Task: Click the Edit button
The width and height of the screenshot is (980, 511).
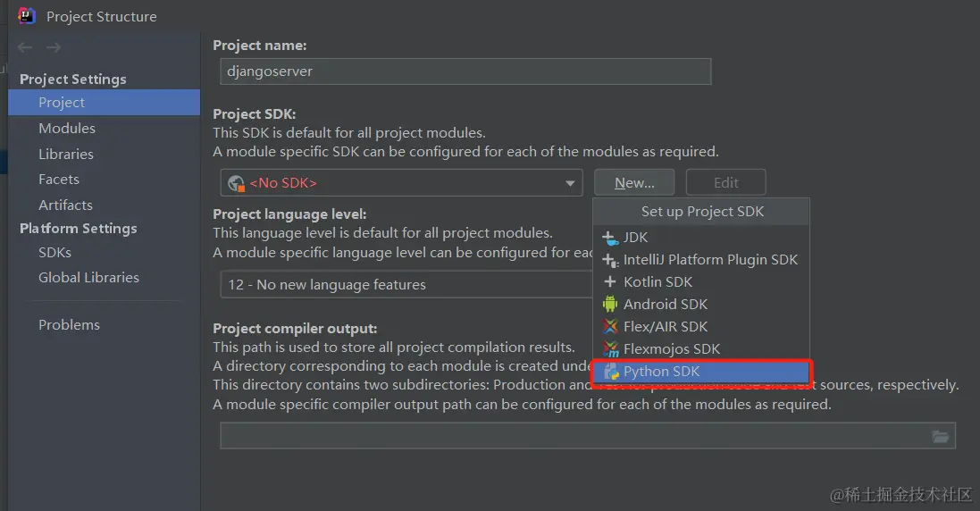Action: [725, 183]
